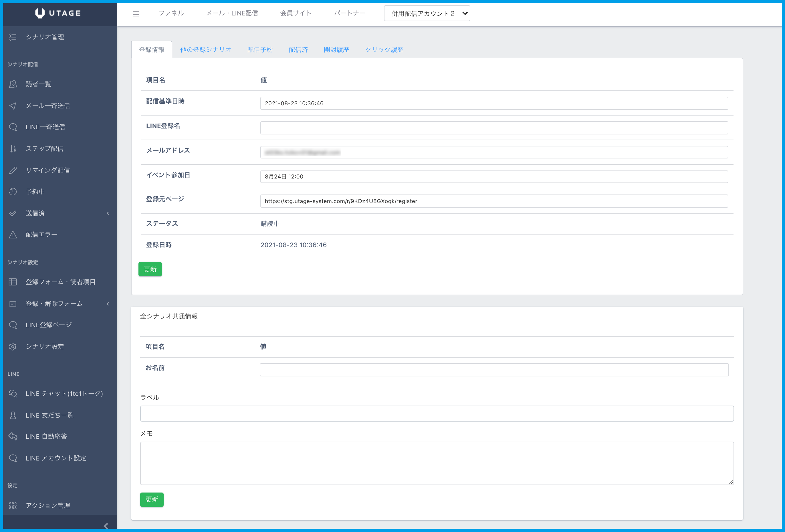
Task: Expand the 登録・解除フォーム submenu chevron
Action: pos(108,304)
